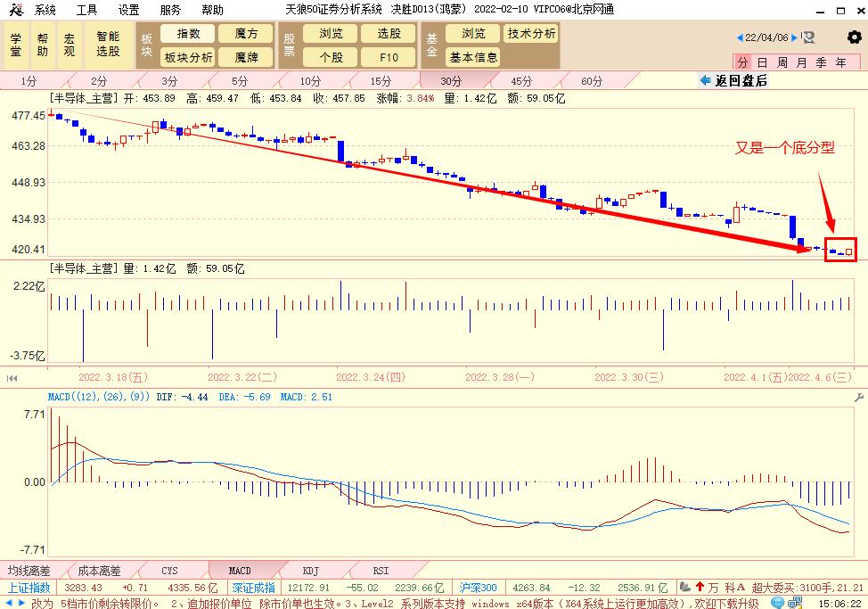Switch to the KDJ indicator tab
This screenshot has height=609, width=868.
click(x=310, y=571)
